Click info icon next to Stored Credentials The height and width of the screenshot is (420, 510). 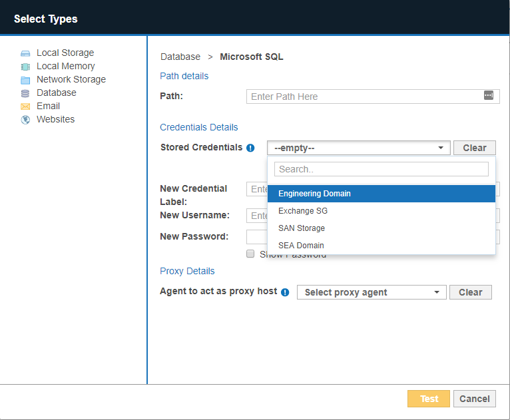(x=250, y=148)
